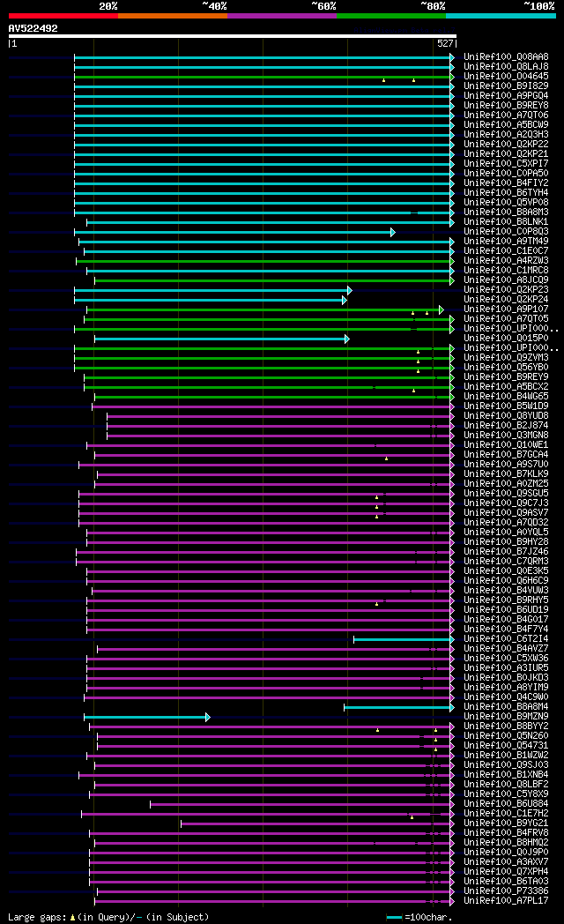Select label UniRef100_Q8YUD8
The width and height of the screenshot is (564, 924).
(506, 416)
